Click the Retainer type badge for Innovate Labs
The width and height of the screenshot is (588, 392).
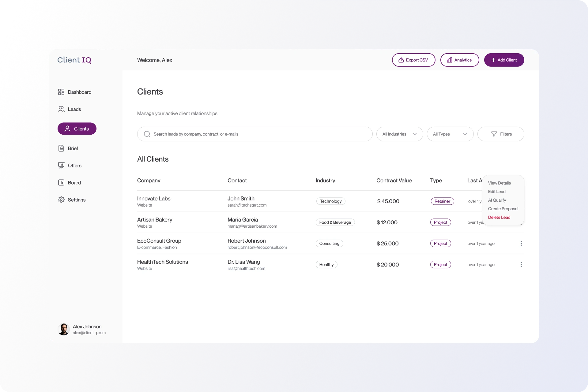pos(442,201)
